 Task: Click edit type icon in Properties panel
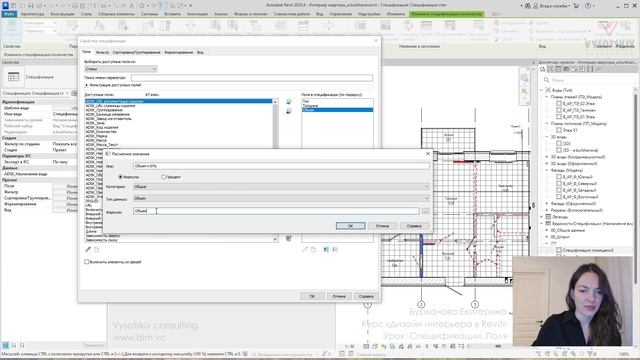[74, 93]
